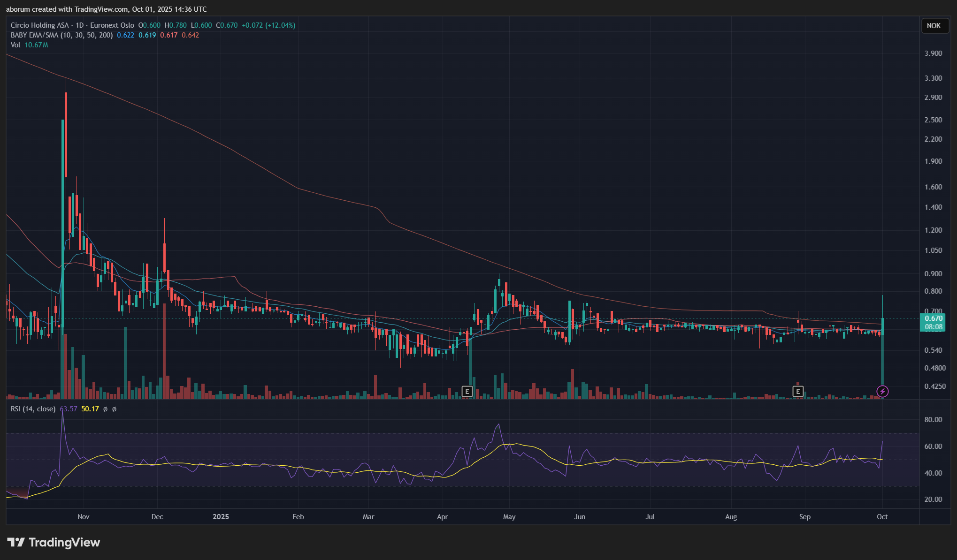Click the blue 0.622 EMA value
This screenshot has width=957, height=560.
coord(125,35)
